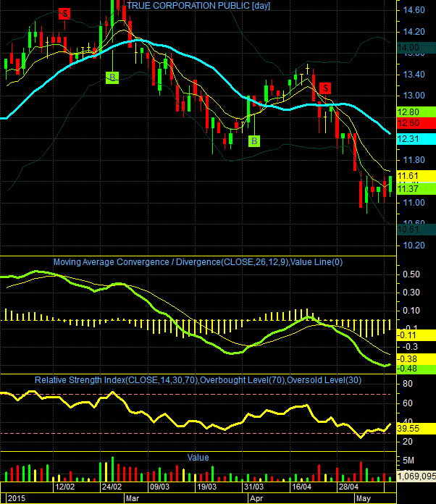Click the 28/04 date label
This screenshot has height=504, width=436.
(348, 487)
